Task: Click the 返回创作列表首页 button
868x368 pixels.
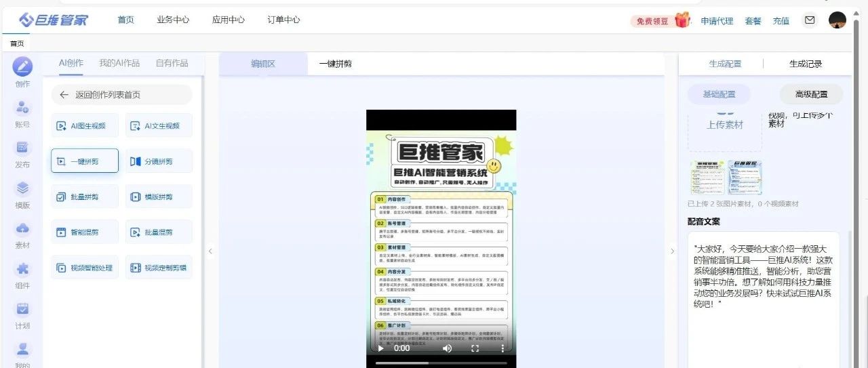Action: [121, 95]
